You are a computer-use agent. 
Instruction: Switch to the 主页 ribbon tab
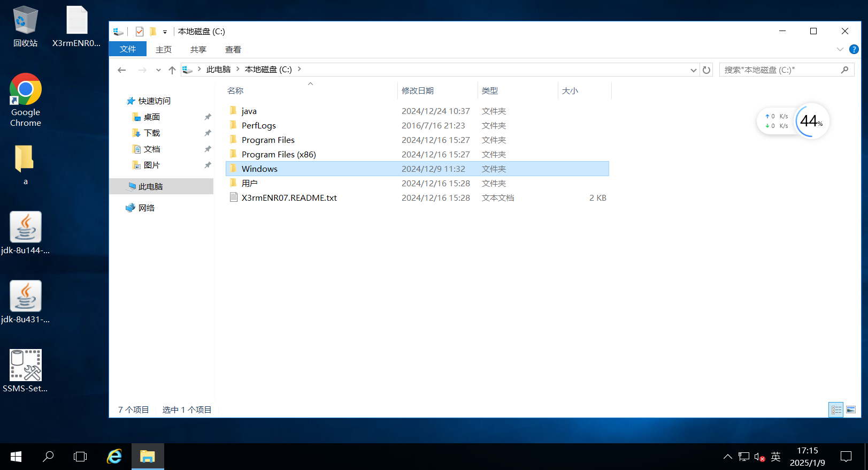pos(164,49)
